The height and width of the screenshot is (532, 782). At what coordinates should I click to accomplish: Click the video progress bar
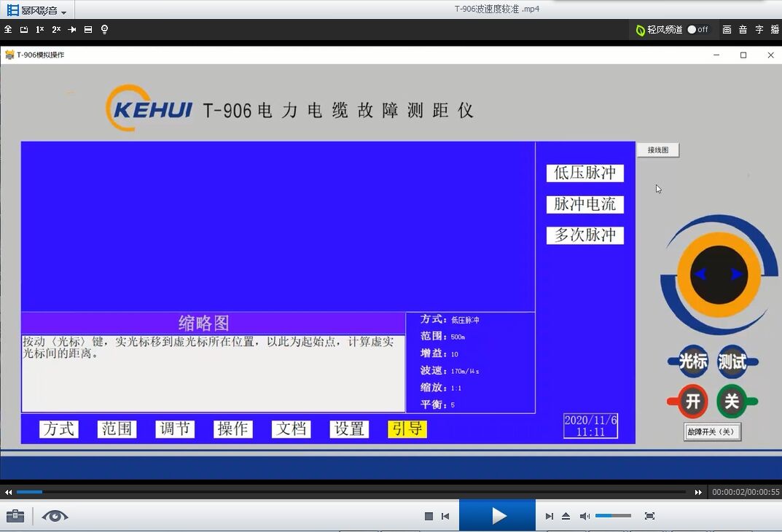pos(350,492)
